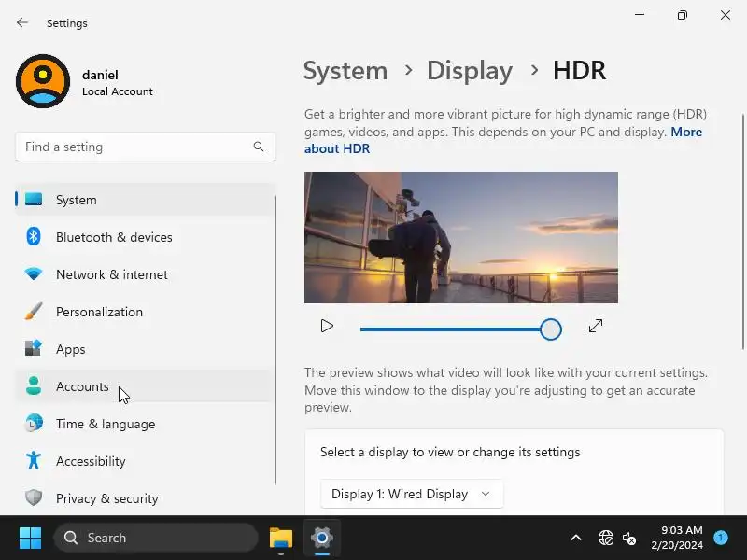
Task: Expand the HDR preview to full screen
Action: (x=596, y=326)
